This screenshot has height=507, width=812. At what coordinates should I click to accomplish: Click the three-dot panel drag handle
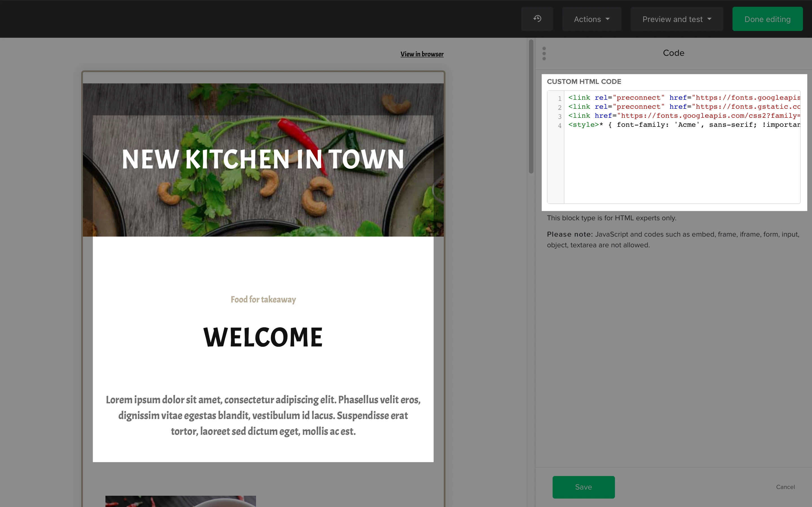point(544,54)
